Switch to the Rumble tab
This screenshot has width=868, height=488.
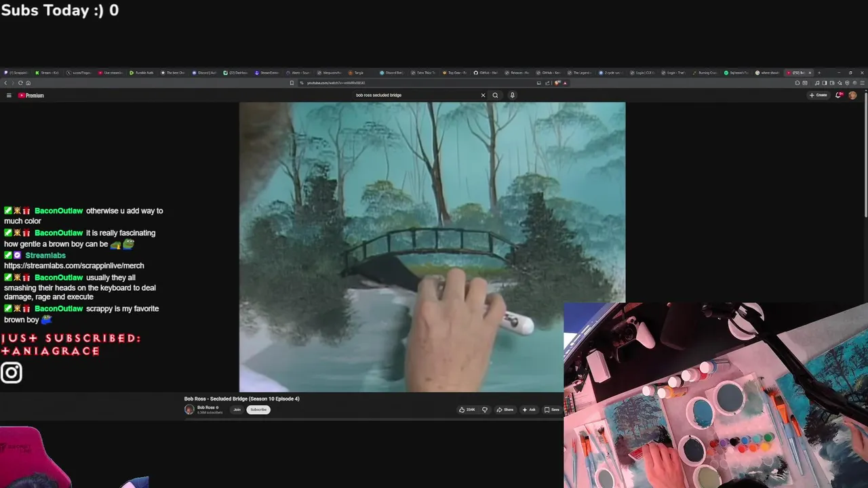(x=142, y=73)
